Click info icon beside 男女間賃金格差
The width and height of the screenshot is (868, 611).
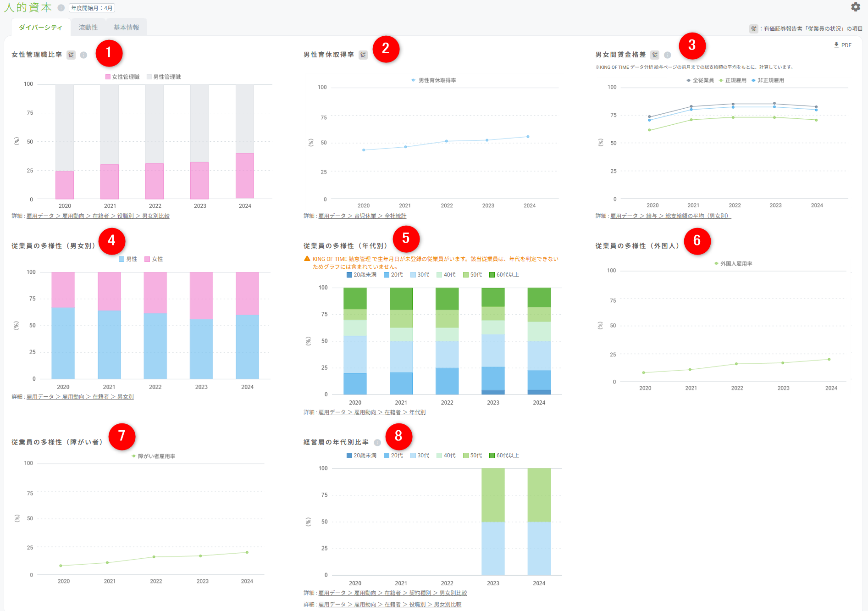tap(668, 55)
